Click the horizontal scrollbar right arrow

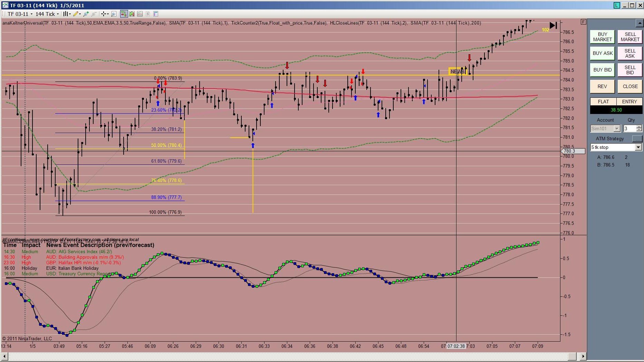[583, 356]
